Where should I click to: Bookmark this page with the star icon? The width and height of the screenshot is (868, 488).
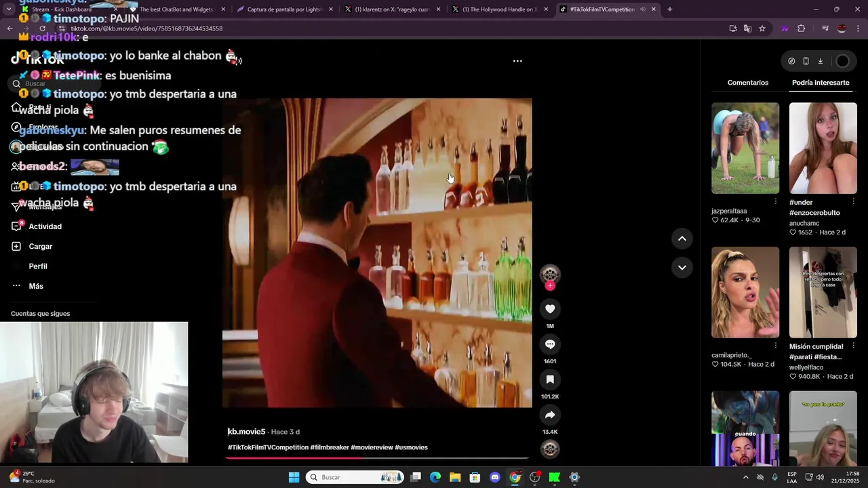(762, 28)
